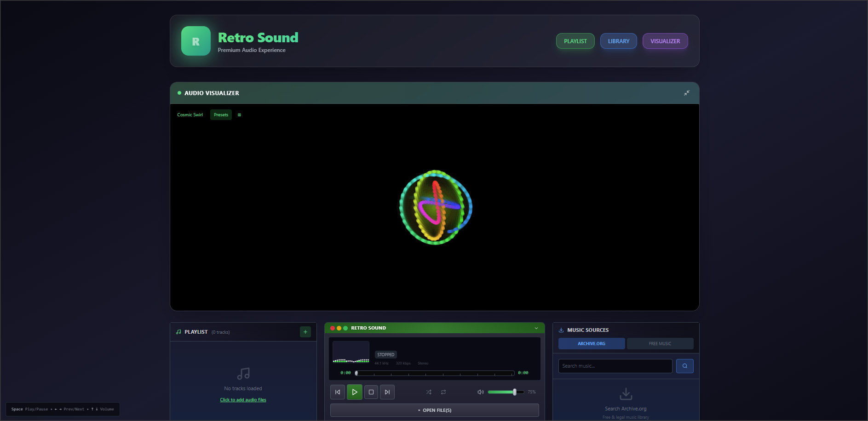Click the grid icon beside Presets
Viewport: 868px width, 421px height.
[x=239, y=115]
